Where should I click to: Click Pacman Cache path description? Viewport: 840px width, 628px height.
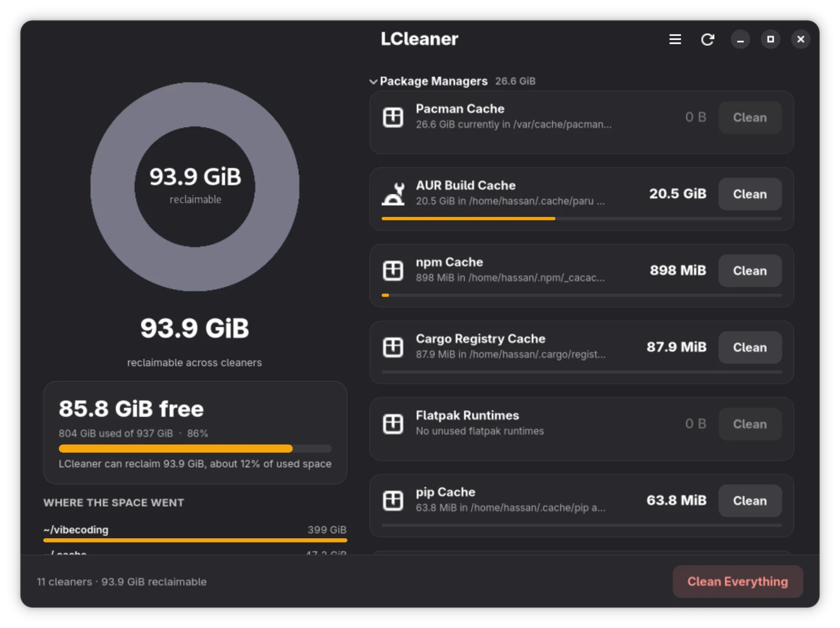(513, 124)
